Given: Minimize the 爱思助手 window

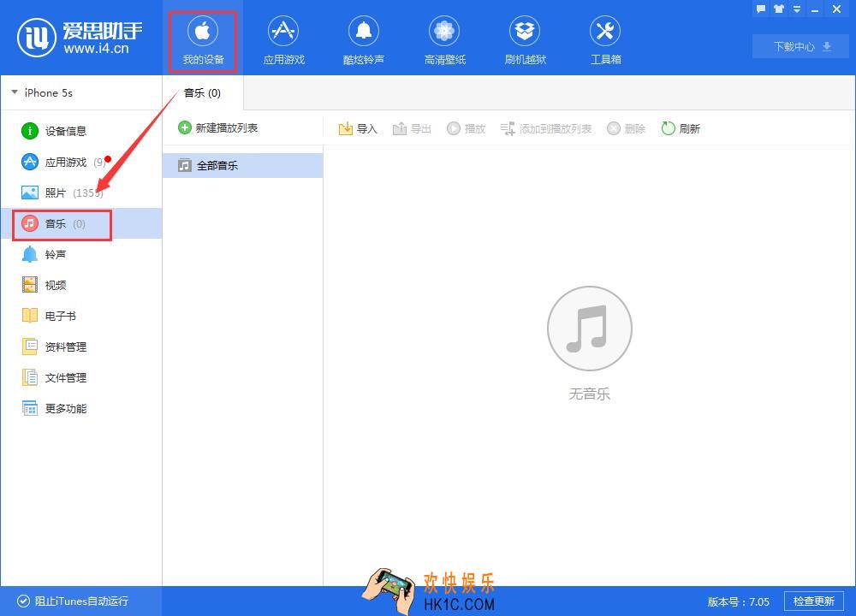Looking at the screenshot, I should 815,9.
